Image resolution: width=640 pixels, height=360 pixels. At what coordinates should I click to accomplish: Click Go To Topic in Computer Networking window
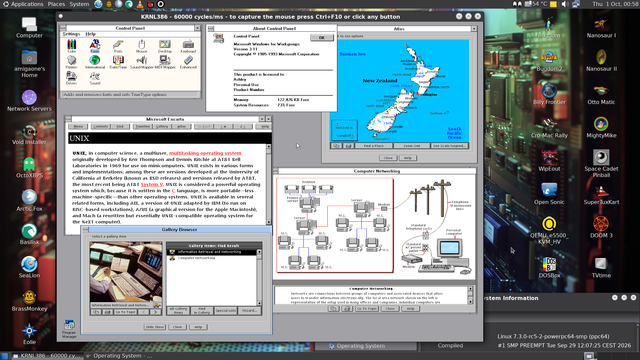pyautogui.click(x=367, y=309)
